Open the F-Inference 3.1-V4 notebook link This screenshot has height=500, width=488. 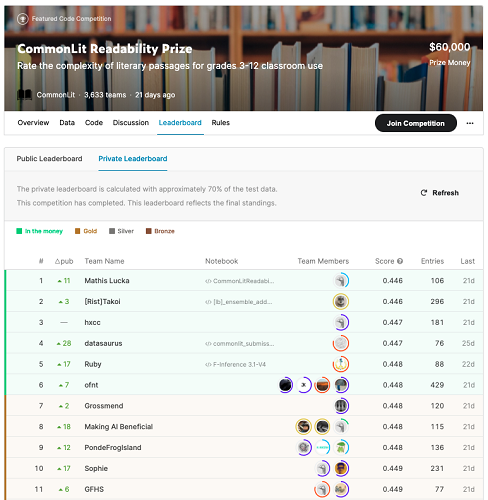[x=235, y=364]
